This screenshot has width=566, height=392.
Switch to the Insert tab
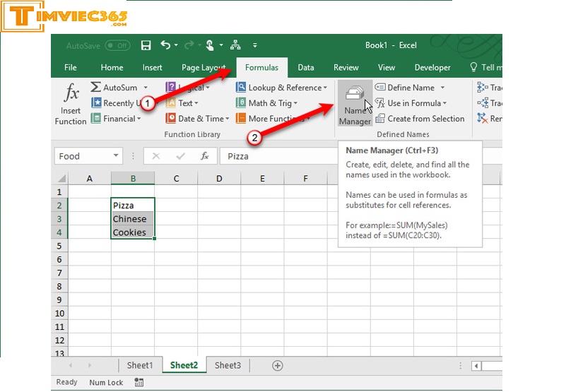click(152, 68)
